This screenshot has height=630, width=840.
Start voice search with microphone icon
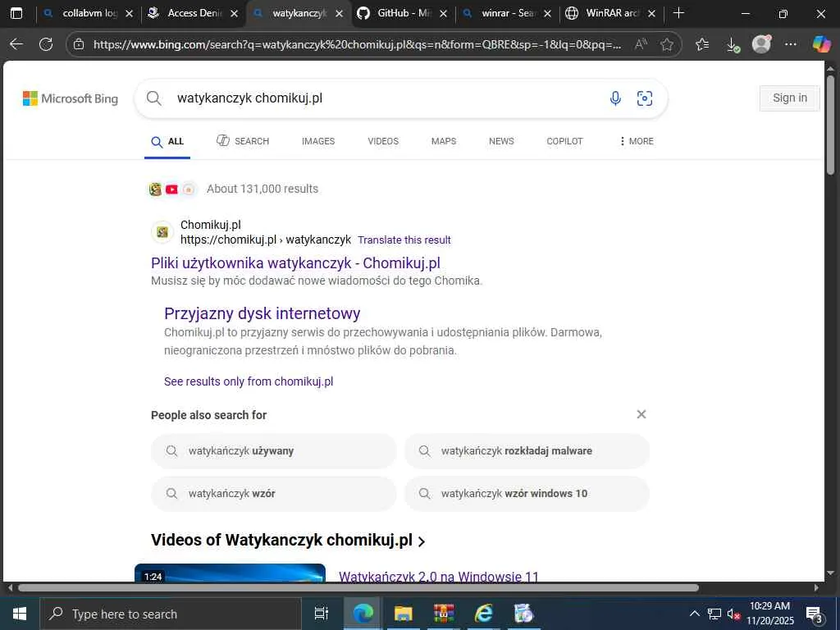pos(615,98)
